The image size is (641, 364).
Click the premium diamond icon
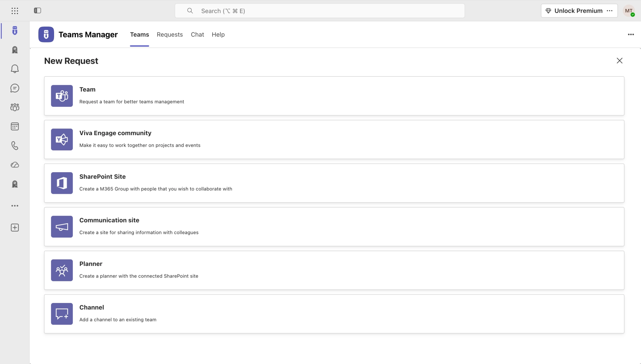[548, 11]
